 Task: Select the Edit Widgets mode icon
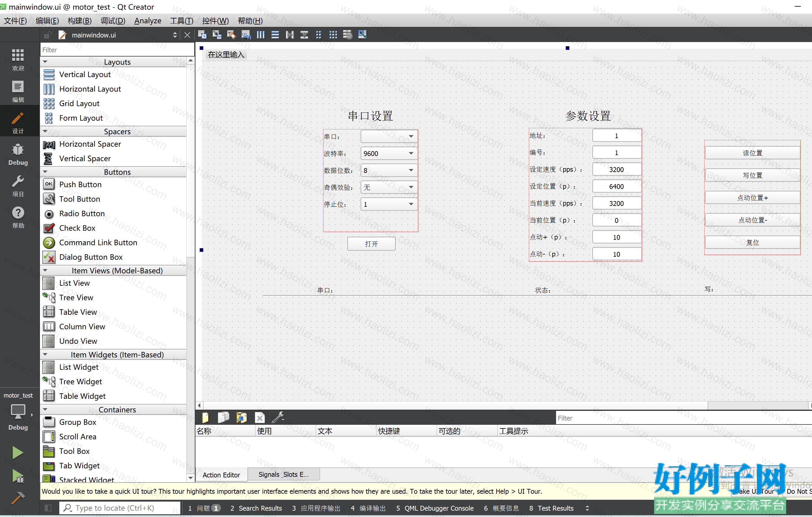click(x=202, y=35)
